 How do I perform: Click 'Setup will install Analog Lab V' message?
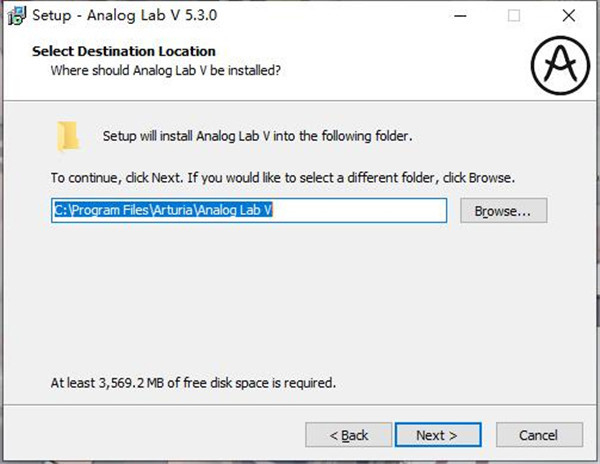(x=258, y=136)
